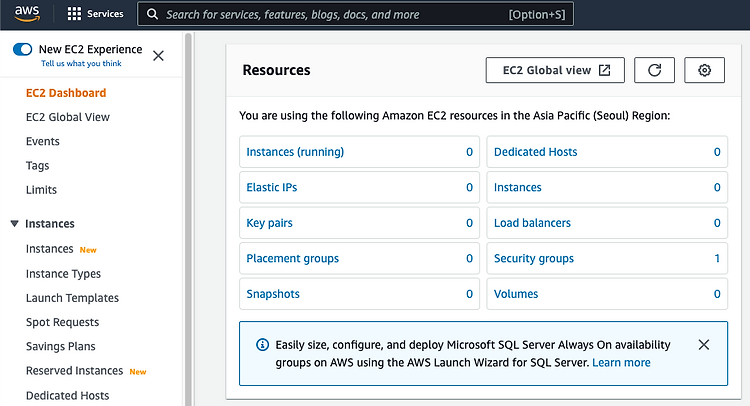Screen dimensions: 750x406
Task: Click Elastic IPs resource link
Action: tap(272, 187)
